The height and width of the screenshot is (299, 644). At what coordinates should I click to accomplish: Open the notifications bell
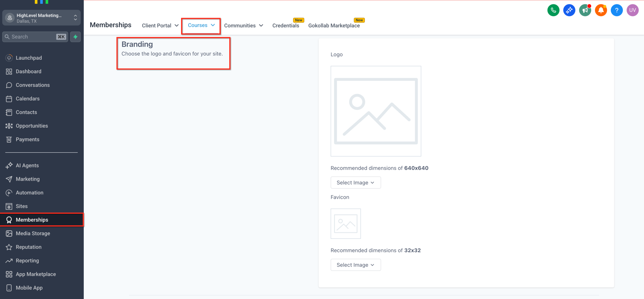click(x=601, y=10)
